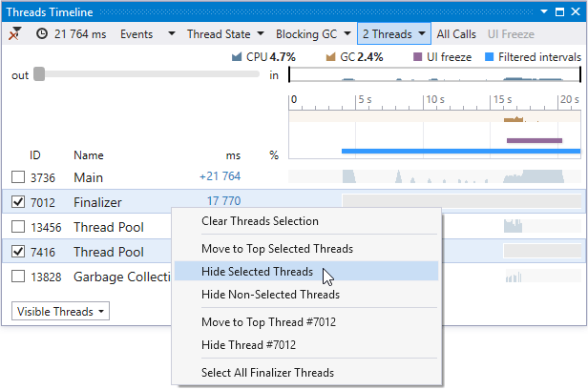Close the Threads Timeline window
Viewport: 588px width, 390px height.
575,11
